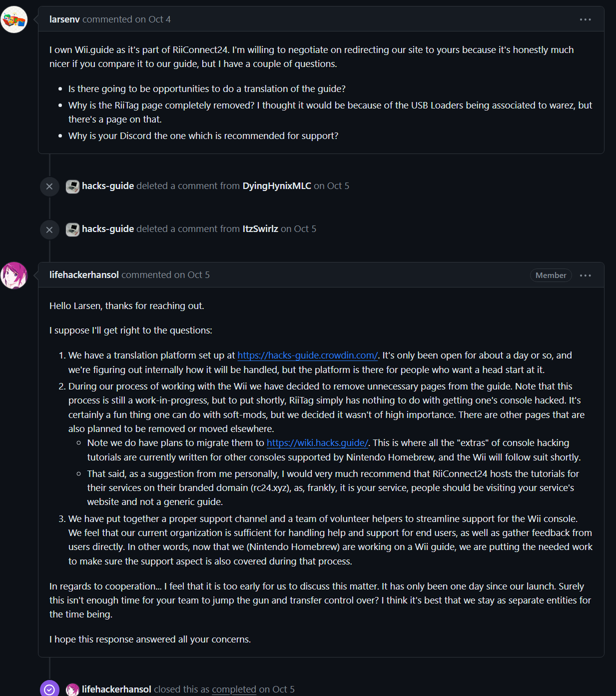
Task: Open the ItzSwirlz user link
Action: [260, 229]
